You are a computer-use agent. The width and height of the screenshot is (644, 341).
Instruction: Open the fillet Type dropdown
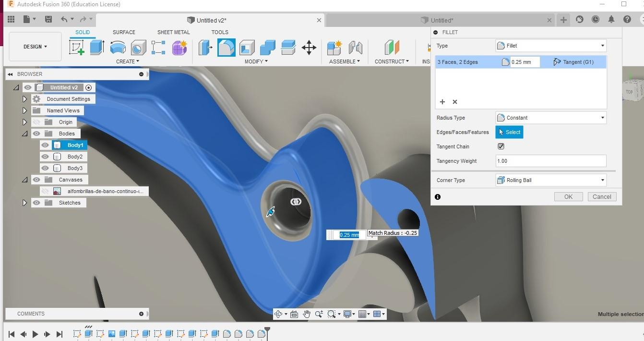551,46
